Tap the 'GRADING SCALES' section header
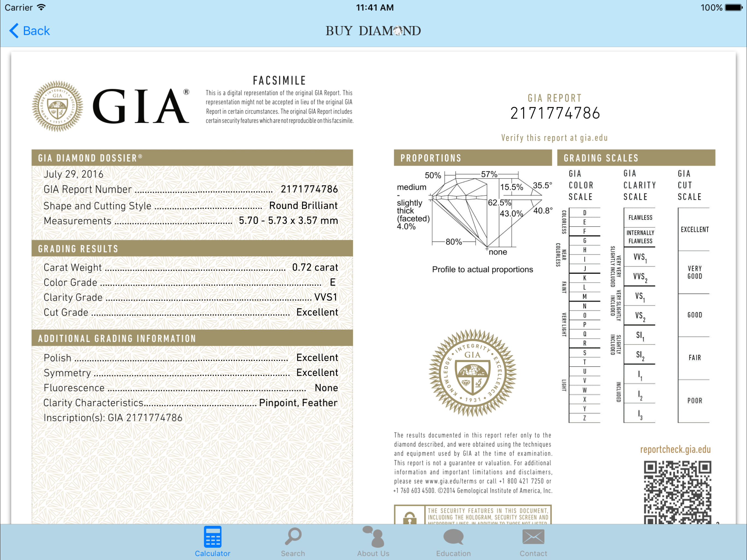This screenshot has height=560, width=747. 636,158
